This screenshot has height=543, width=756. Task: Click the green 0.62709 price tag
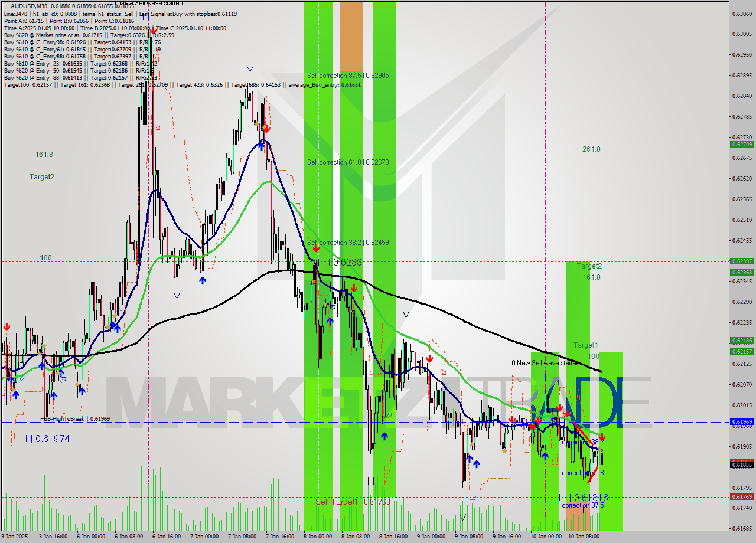tap(742, 144)
